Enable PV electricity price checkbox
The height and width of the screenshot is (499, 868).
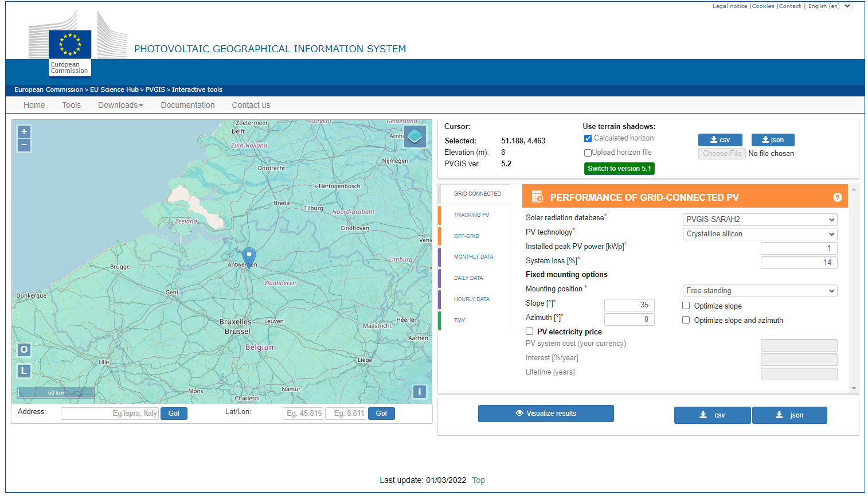530,332
